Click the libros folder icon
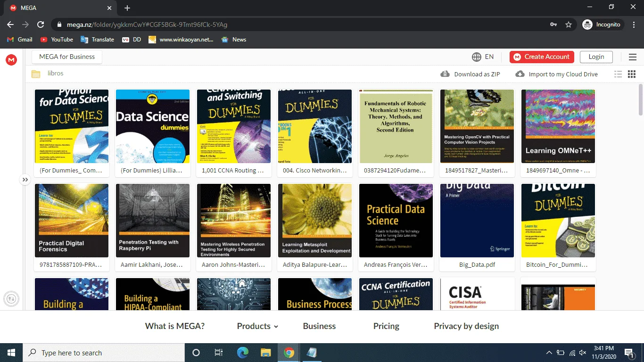The image size is (644, 362). [x=36, y=74]
